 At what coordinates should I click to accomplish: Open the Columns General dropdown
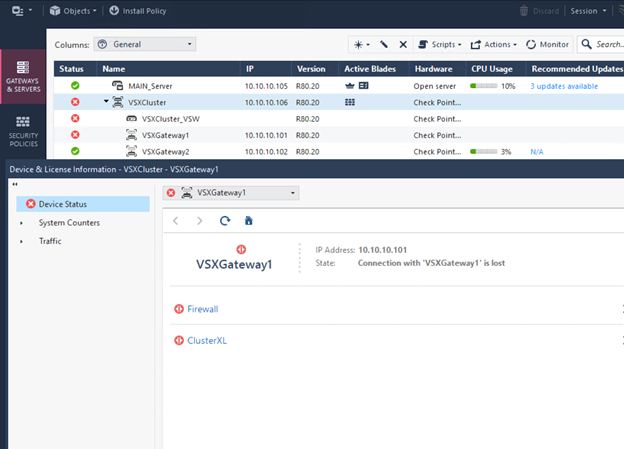pos(144,44)
